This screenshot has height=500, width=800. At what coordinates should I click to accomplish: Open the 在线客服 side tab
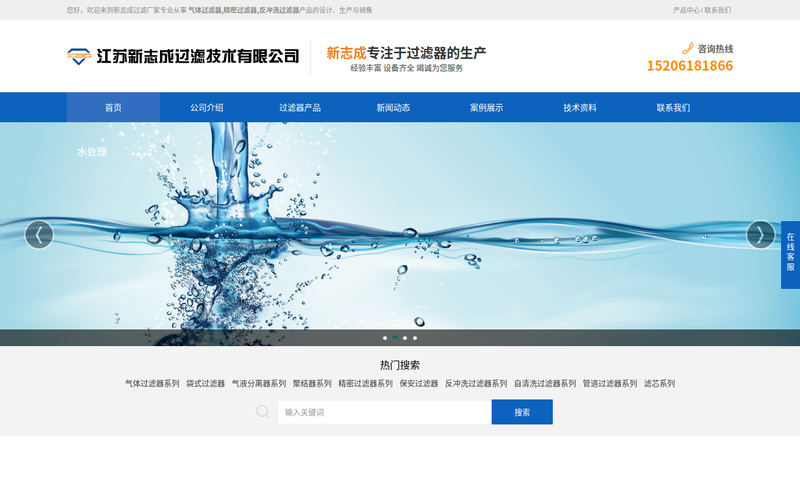(790, 255)
